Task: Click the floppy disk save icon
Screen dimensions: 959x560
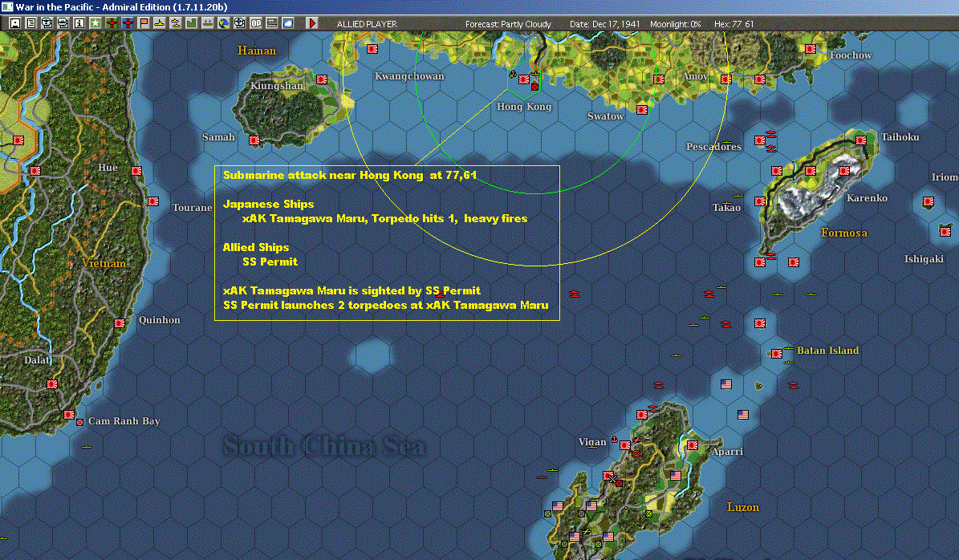Action: [x=14, y=23]
